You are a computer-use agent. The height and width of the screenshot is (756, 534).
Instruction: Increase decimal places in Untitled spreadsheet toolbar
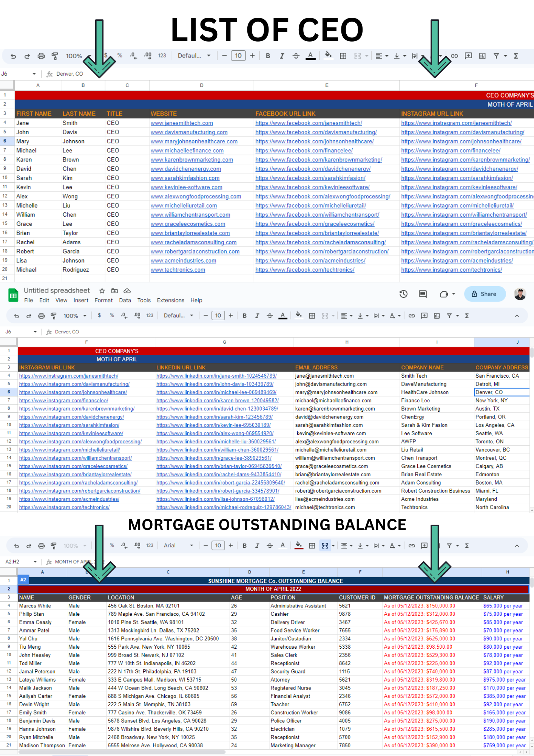(x=137, y=315)
